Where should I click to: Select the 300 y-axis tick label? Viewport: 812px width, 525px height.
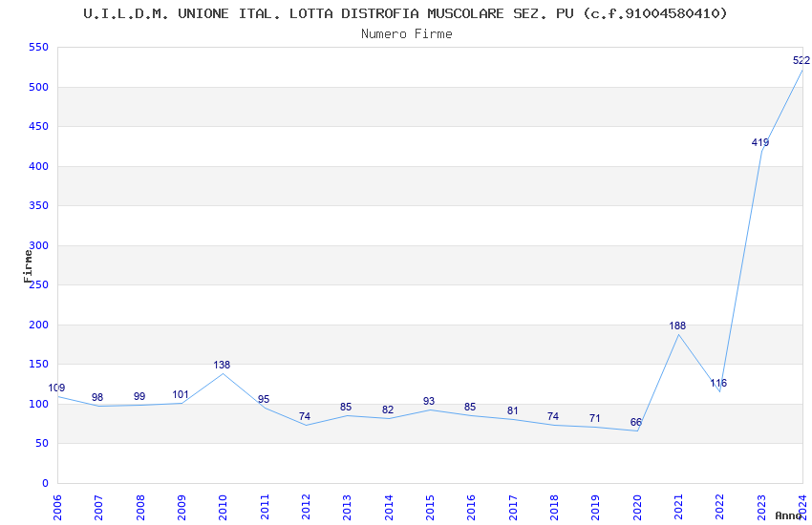[x=38, y=245]
